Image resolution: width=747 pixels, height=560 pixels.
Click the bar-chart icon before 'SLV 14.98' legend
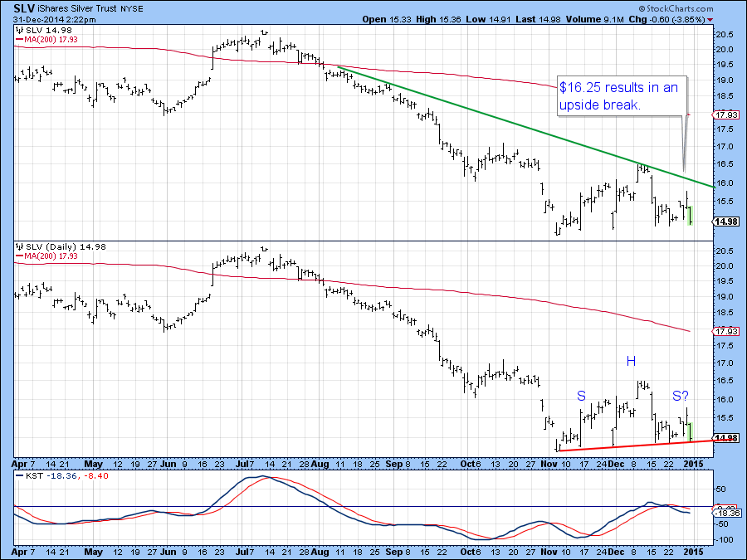point(20,30)
